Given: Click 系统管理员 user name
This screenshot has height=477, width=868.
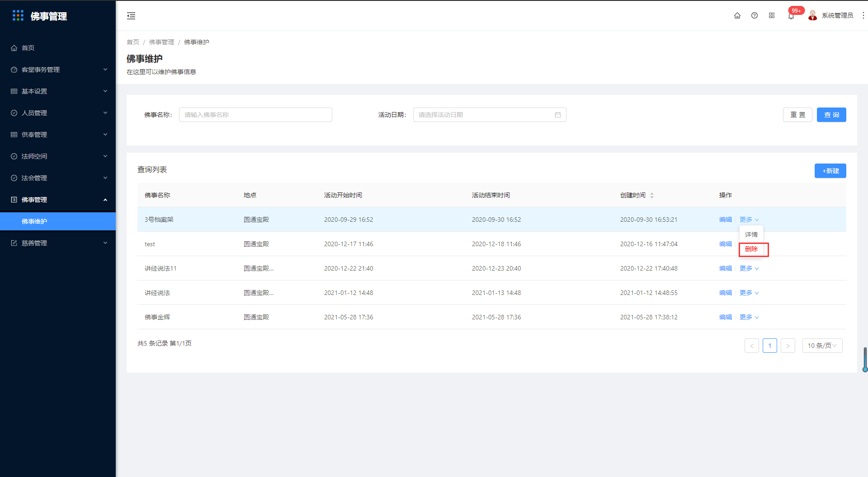Looking at the screenshot, I should [837, 15].
